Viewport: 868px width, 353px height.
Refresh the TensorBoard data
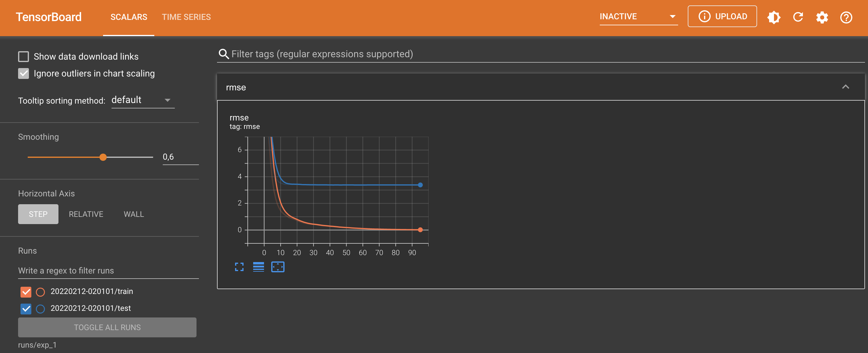[x=798, y=17]
